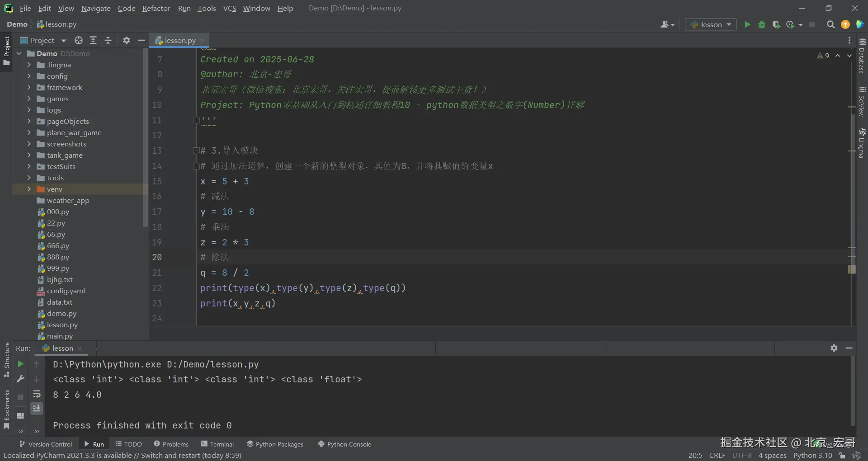Click the orange IDE update icon
The image size is (868, 461).
pos(845,24)
